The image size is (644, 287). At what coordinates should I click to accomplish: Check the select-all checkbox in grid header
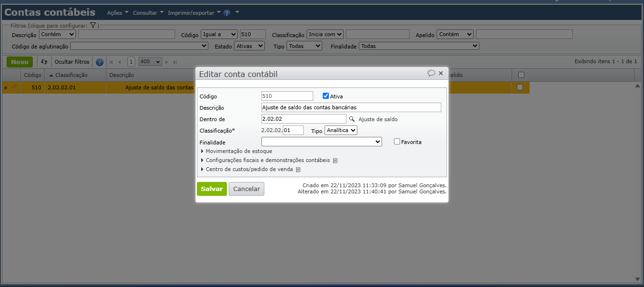point(521,75)
